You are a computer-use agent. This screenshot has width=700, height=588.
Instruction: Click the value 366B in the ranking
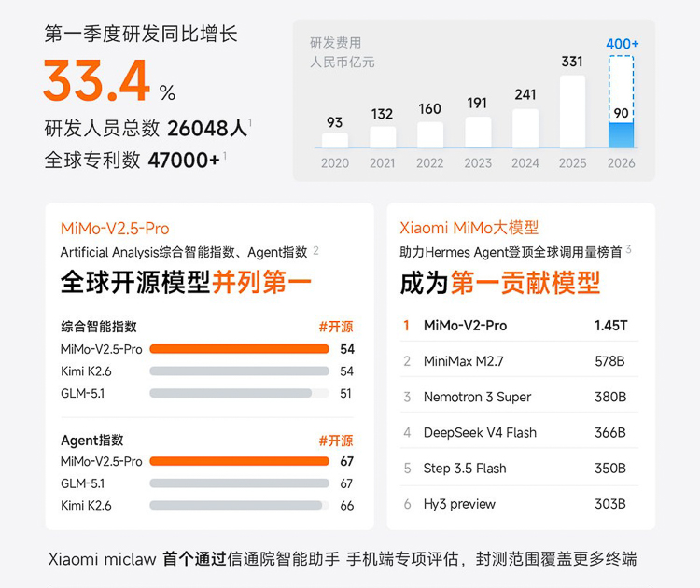pyautogui.click(x=610, y=432)
